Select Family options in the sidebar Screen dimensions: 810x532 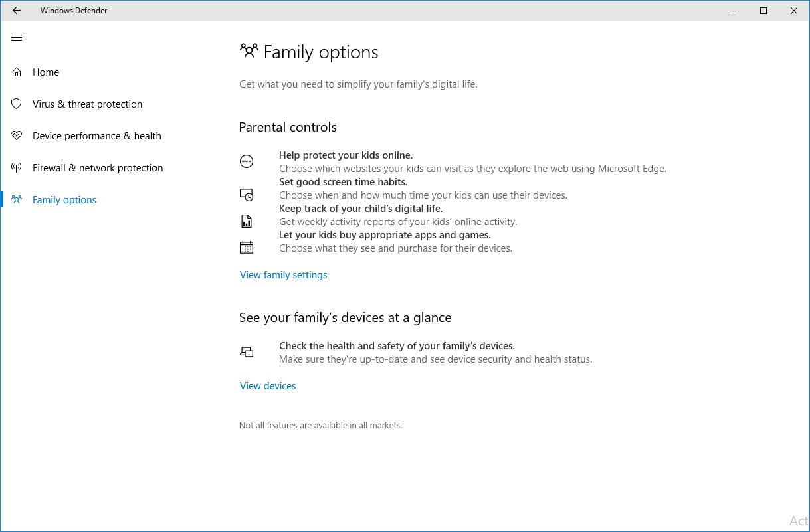tap(64, 200)
